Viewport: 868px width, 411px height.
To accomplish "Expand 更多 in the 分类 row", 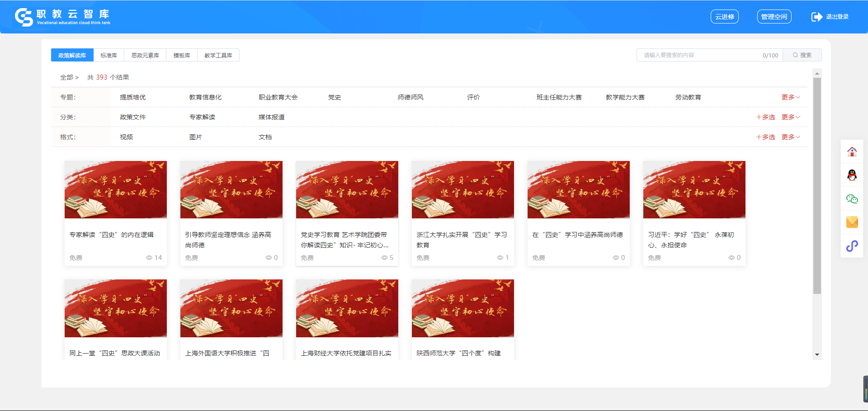I will tap(790, 117).
